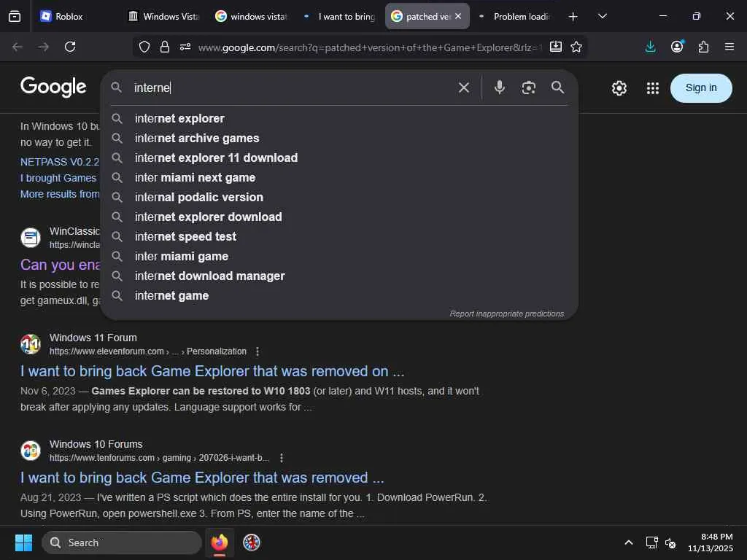747x560 pixels.
Task: Open Windows 11 Forum Game Explorer result
Action: coord(212,371)
